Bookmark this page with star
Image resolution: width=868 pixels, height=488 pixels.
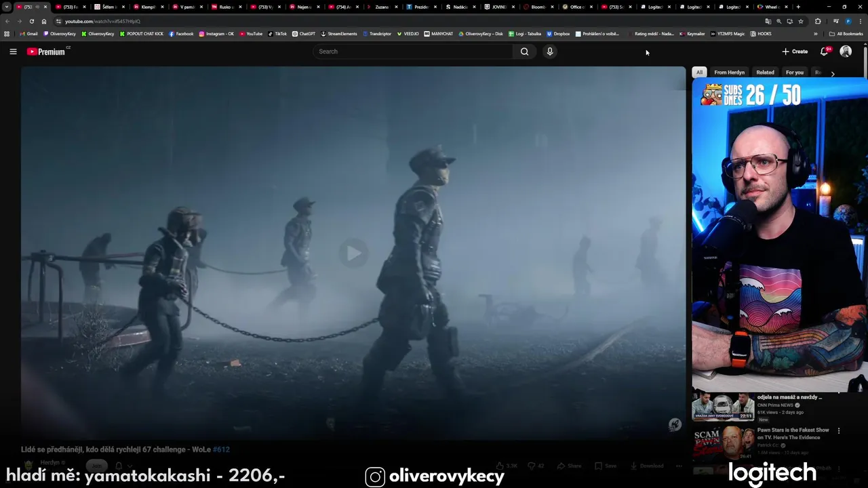click(x=801, y=21)
